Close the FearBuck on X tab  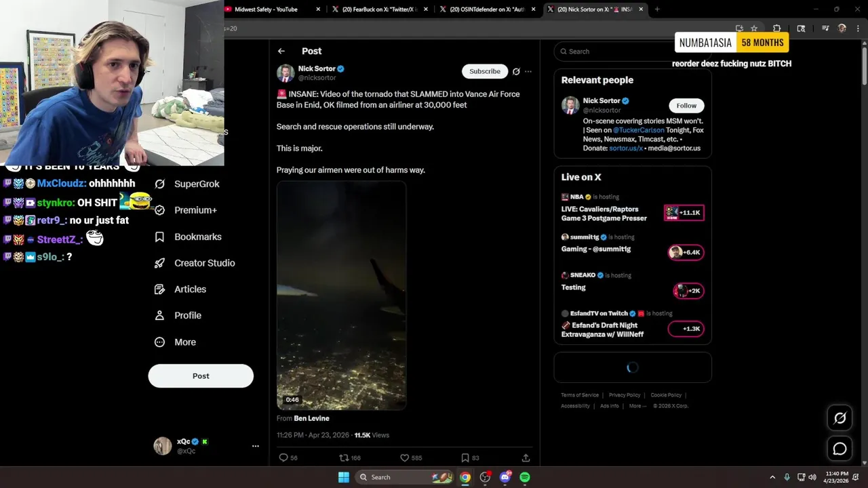426,9
